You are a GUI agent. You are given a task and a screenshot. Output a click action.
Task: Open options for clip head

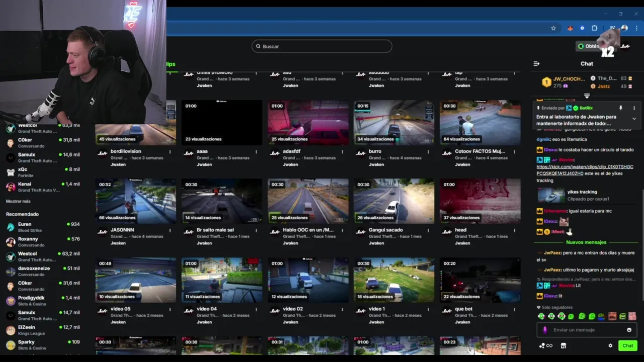click(514, 230)
